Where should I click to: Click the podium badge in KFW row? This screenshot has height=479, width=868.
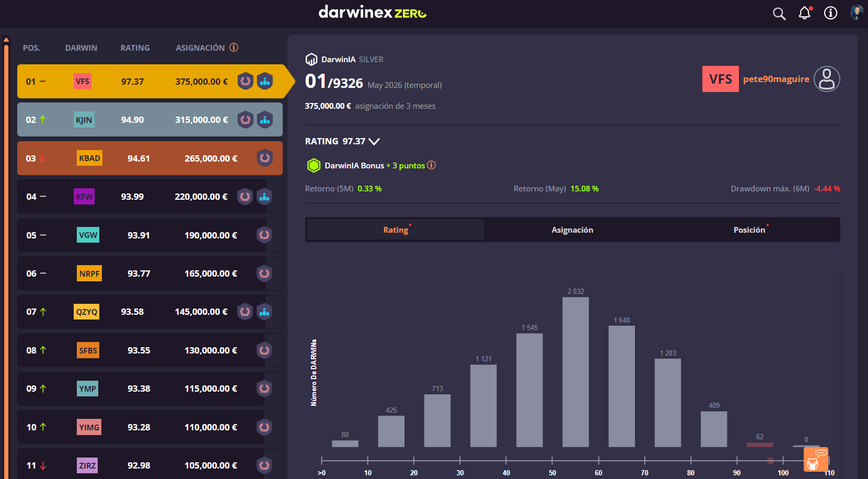[264, 197]
